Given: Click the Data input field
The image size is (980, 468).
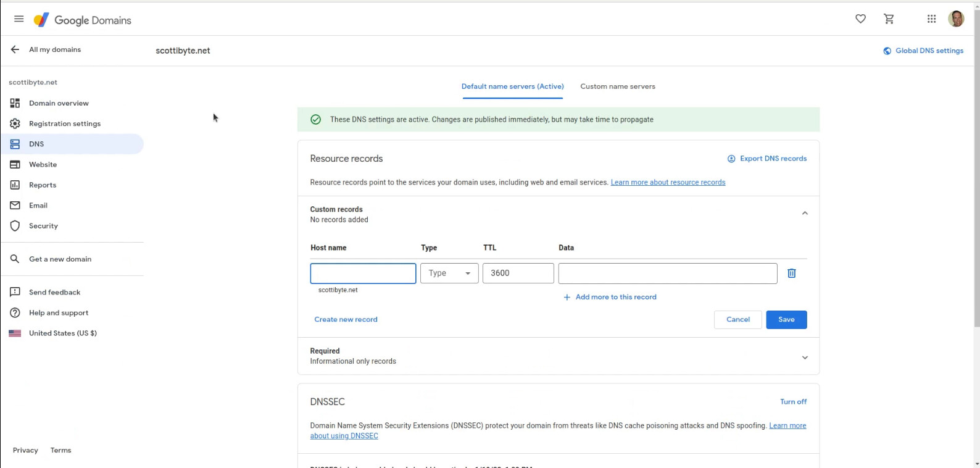Looking at the screenshot, I should click(668, 273).
